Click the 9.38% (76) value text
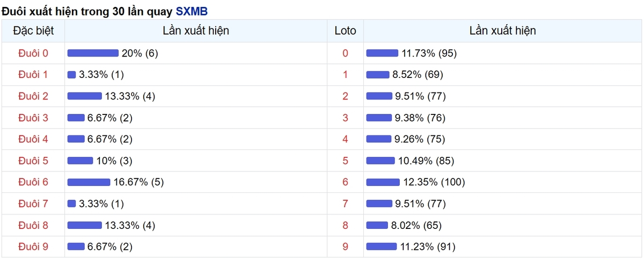The image size is (644, 259). click(420, 118)
